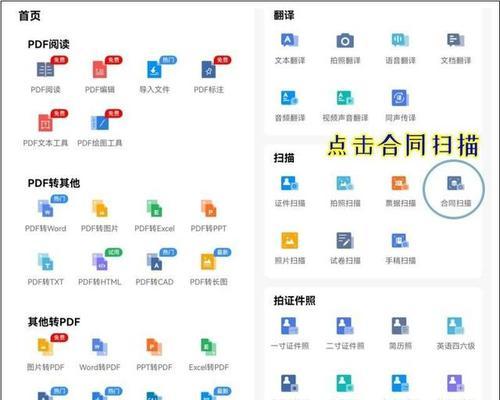
Task: Launch the PDF绘图工具 icon
Action: pyautogui.click(x=100, y=123)
